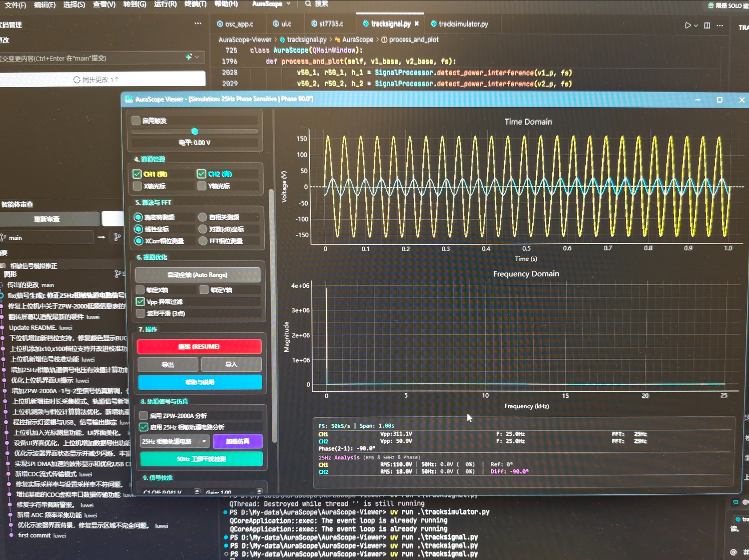Enable X轴光标 checkbox
749x560 pixels.
pos(138,186)
